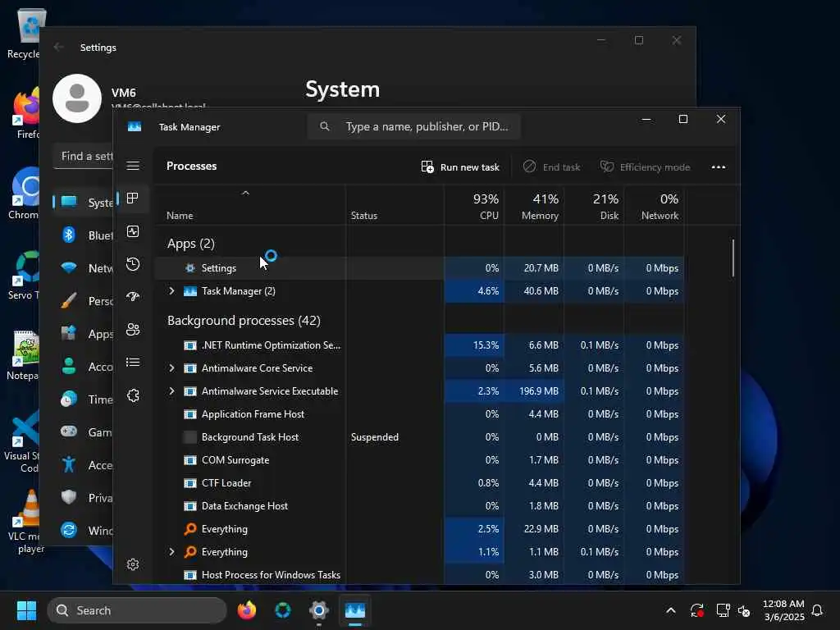Open Firefox from the taskbar
Image resolution: width=840 pixels, height=630 pixels.
click(246, 610)
